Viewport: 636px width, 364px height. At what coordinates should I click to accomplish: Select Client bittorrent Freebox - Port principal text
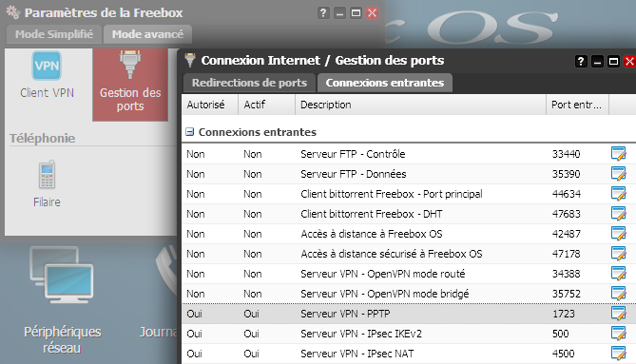tap(392, 194)
